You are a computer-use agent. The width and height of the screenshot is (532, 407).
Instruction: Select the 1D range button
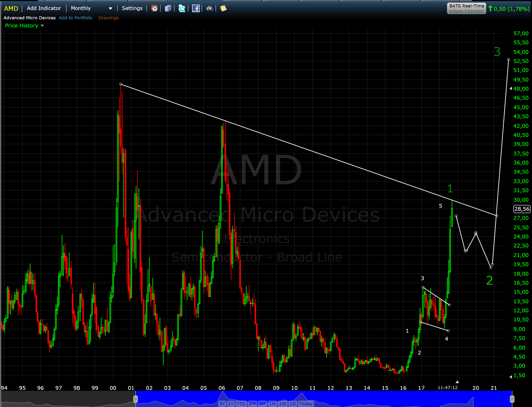[293, 404]
